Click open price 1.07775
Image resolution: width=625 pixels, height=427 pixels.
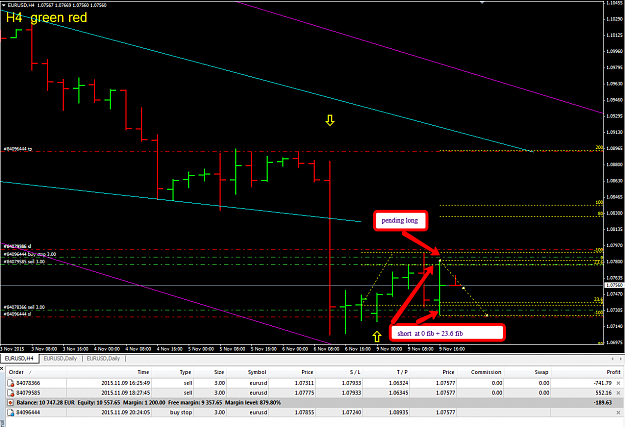[305, 393]
